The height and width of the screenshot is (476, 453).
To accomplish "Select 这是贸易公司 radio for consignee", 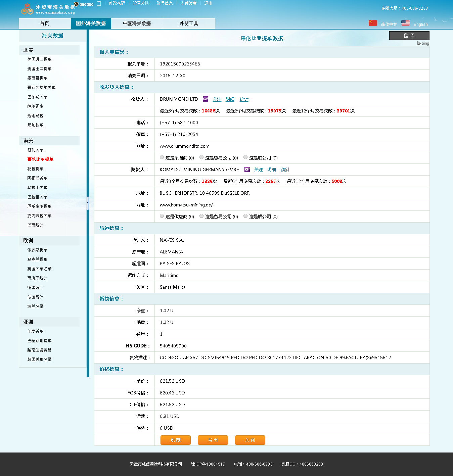I will [x=201, y=157].
